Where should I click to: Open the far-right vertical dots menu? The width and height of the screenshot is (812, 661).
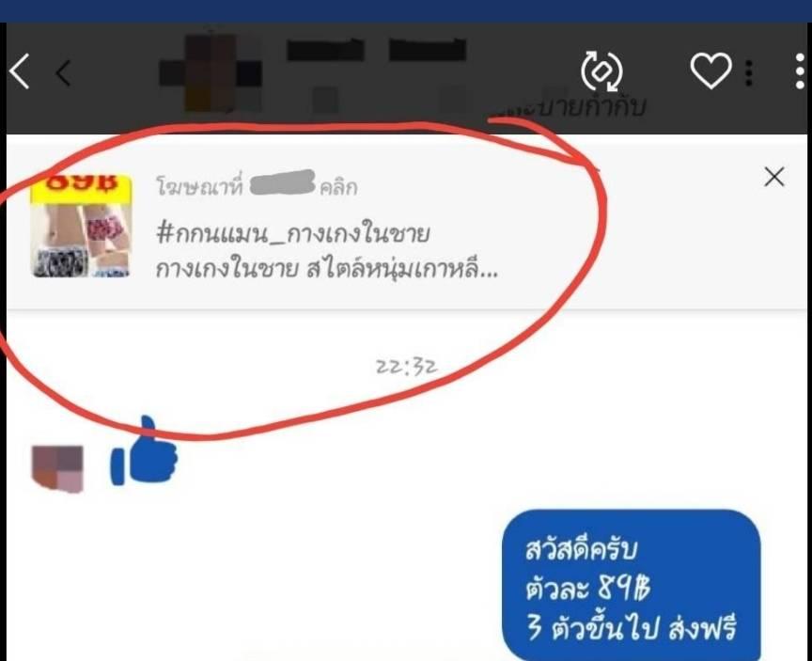click(x=800, y=71)
